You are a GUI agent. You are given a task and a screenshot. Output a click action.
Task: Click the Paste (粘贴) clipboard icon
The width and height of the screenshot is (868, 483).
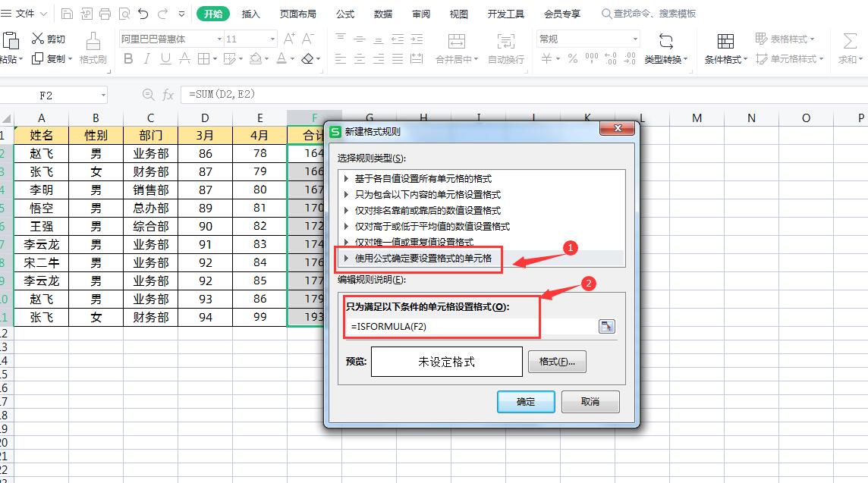[11, 41]
